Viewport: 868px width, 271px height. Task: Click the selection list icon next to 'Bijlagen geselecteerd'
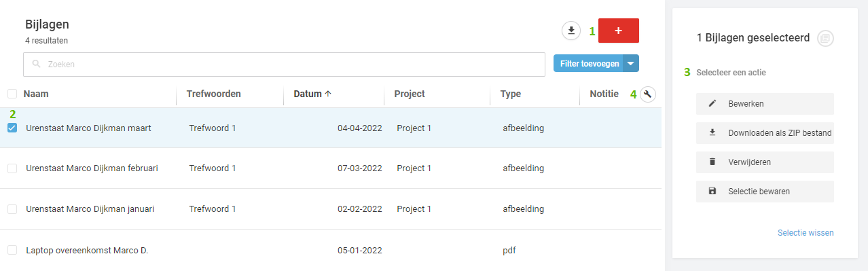click(825, 38)
